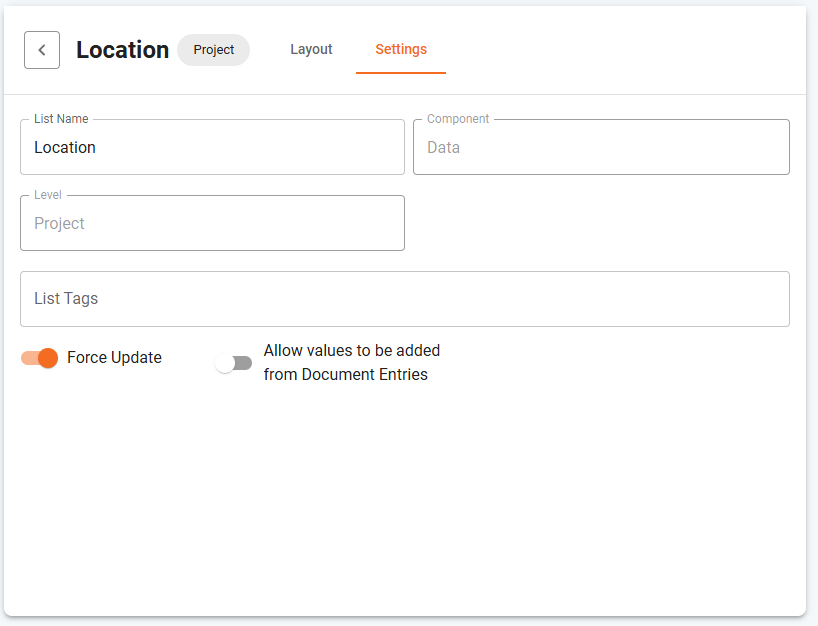Image resolution: width=818 pixels, height=626 pixels.
Task: Click the Data value text in Component
Action: (443, 148)
